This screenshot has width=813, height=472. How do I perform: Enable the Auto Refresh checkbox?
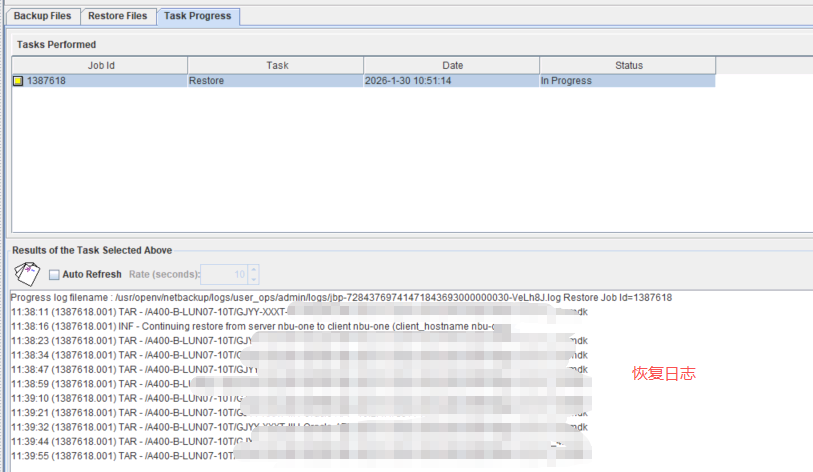(54, 274)
